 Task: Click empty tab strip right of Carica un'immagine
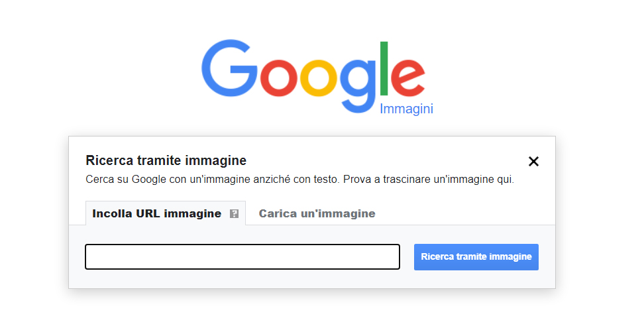tap(464, 213)
